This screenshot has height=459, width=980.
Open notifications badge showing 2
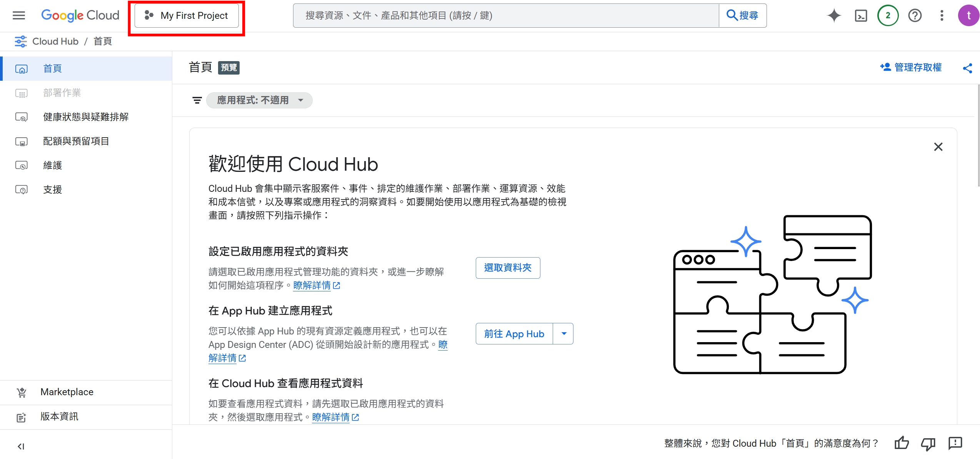tap(888, 15)
